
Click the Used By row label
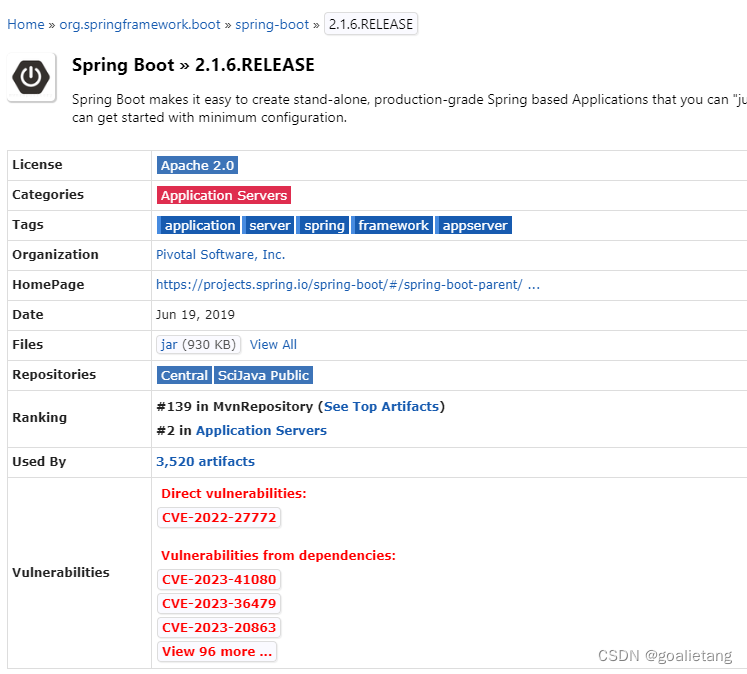[39, 462]
